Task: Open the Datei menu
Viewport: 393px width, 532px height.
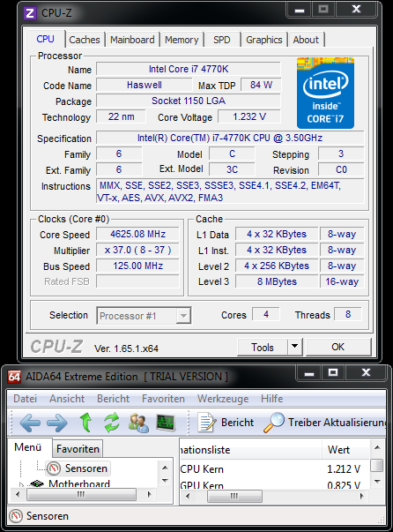Action: coord(25,398)
